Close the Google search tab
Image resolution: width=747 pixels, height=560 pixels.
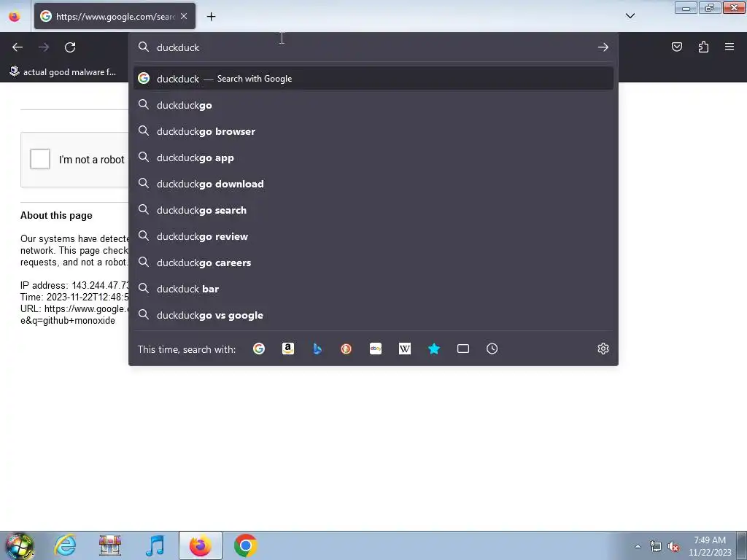coord(184,16)
